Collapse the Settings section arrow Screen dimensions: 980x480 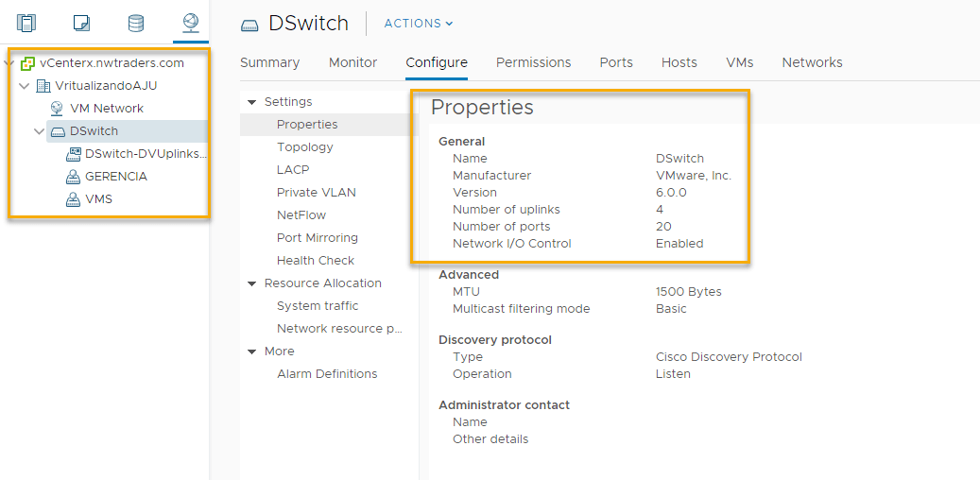pyautogui.click(x=252, y=102)
